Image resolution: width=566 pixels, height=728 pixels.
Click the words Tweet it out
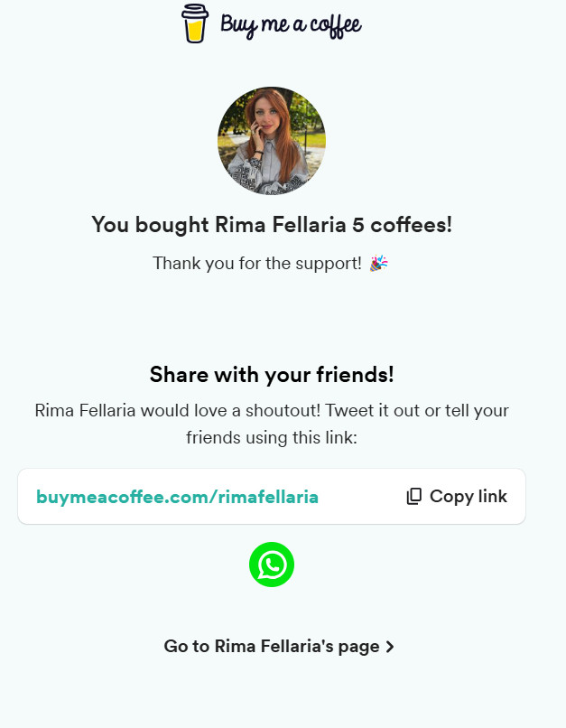[373, 410]
